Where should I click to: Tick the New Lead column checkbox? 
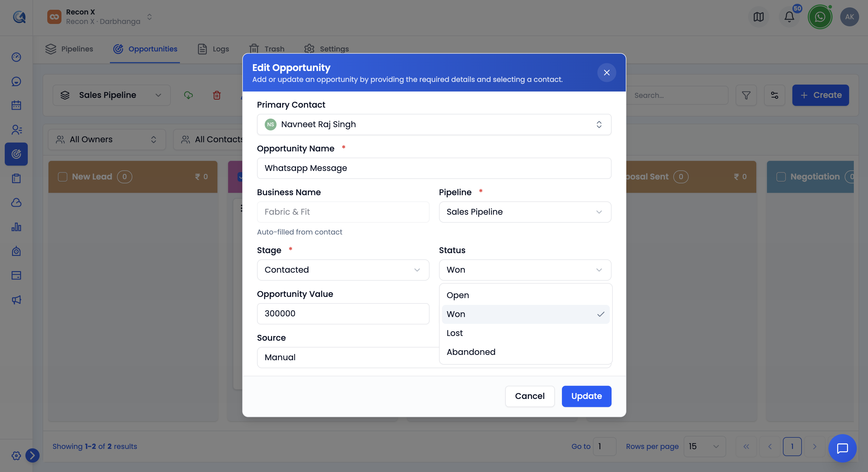coord(63,177)
